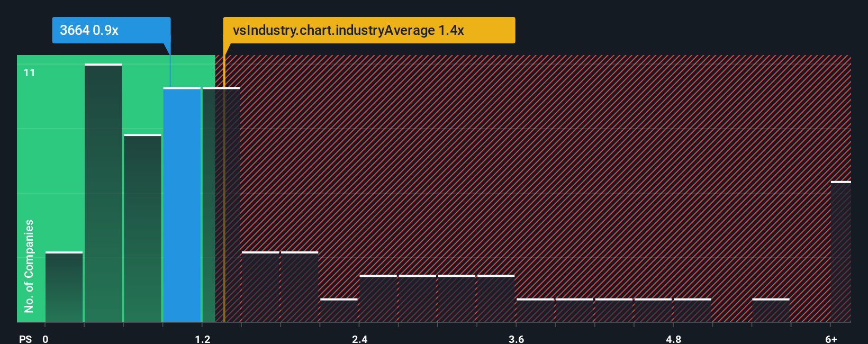868x344 pixels.
Task: Select the rightmost 6+ bar
Action: [841, 252]
